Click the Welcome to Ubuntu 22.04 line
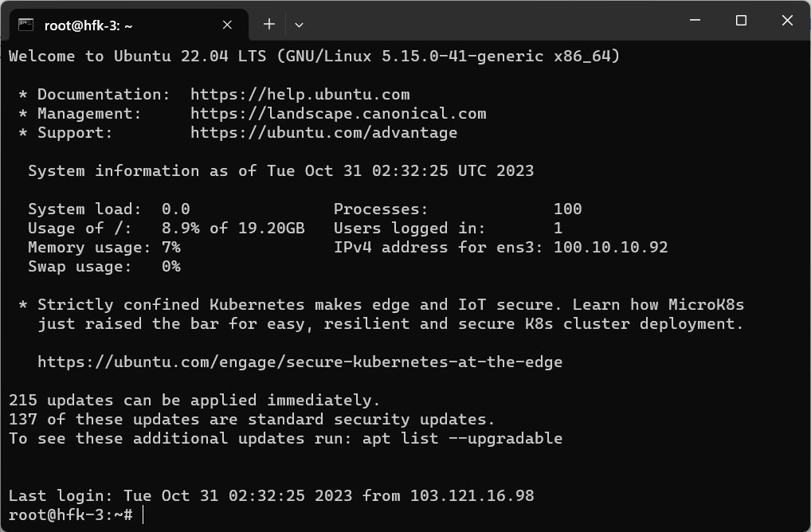 pos(314,57)
